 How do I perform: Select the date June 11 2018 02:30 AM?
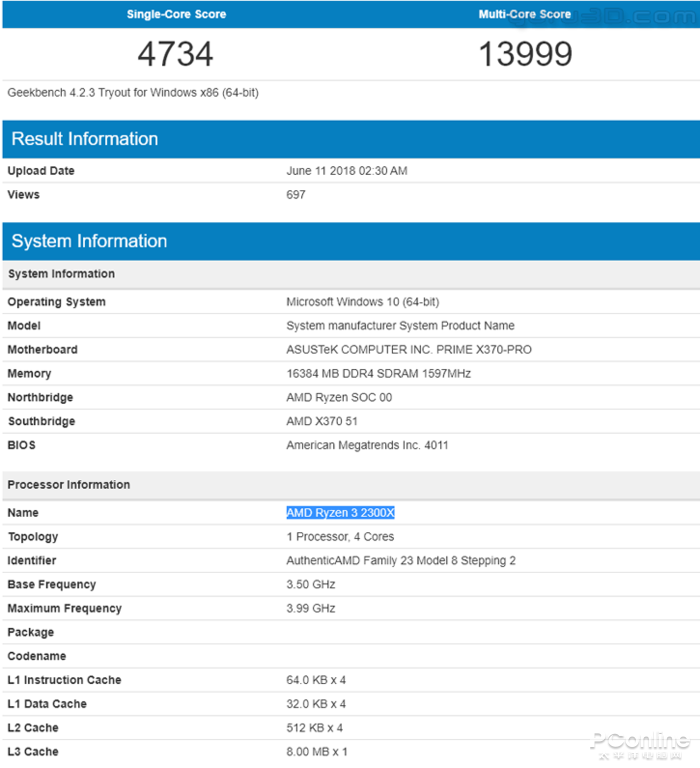(347, 171)
